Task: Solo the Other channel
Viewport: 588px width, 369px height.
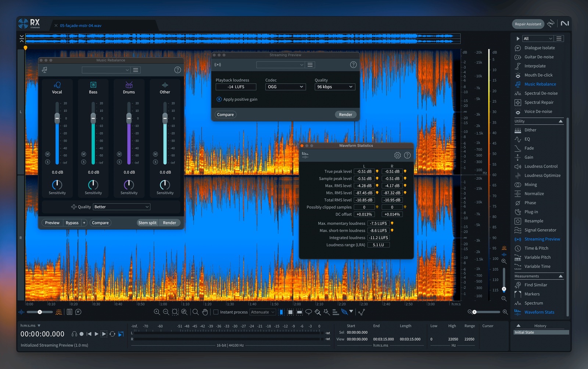Action: coord(155,162)
